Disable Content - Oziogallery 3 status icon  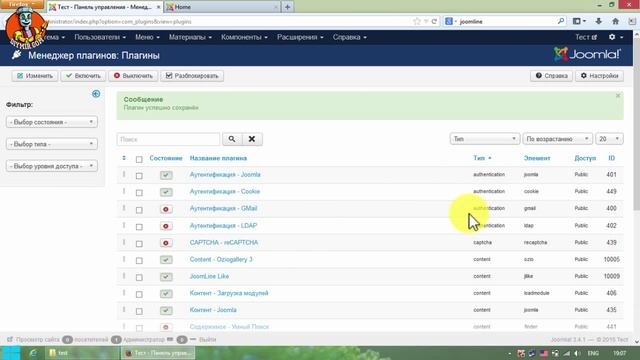166,260
